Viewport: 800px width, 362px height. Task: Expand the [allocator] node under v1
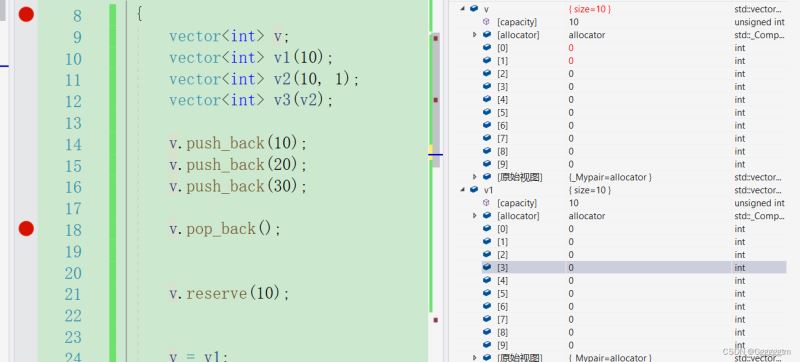click(x=474, y=216)
